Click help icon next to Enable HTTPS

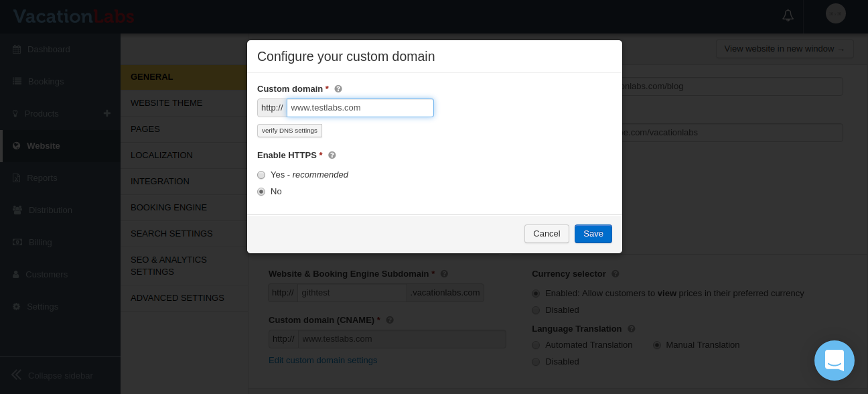[332, 155]
